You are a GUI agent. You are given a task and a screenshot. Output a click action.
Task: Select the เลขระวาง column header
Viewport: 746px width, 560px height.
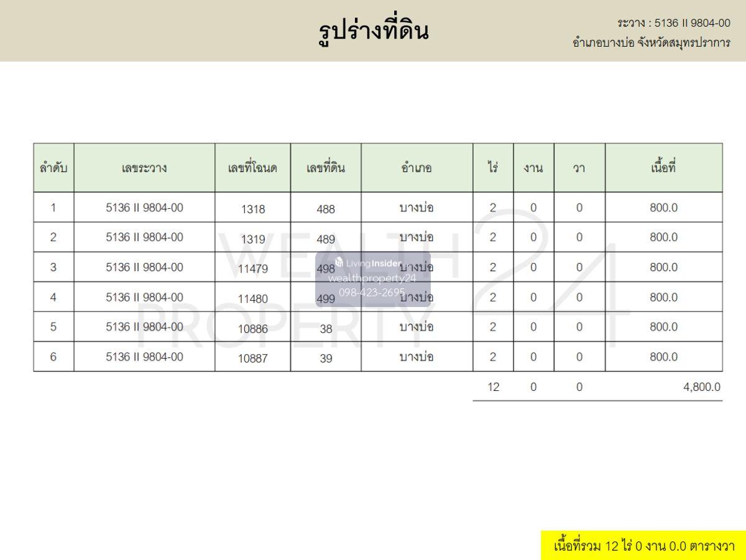144,168
